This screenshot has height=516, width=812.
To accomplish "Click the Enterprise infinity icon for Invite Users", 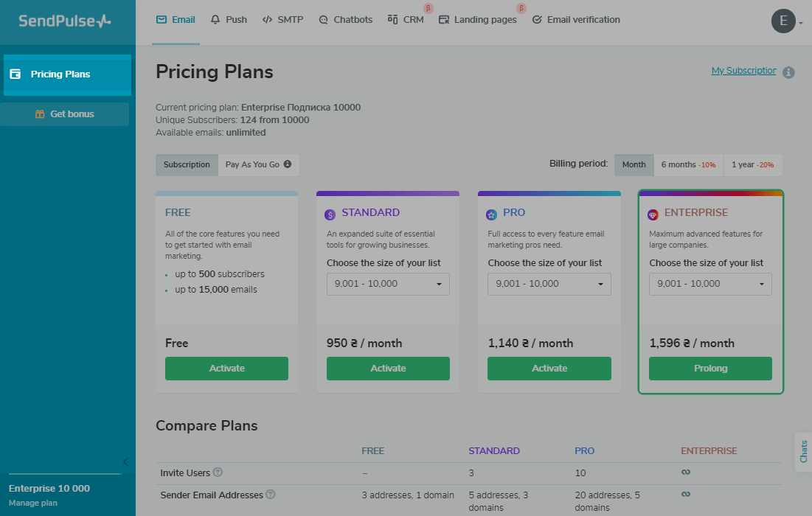I will [686, 472].
